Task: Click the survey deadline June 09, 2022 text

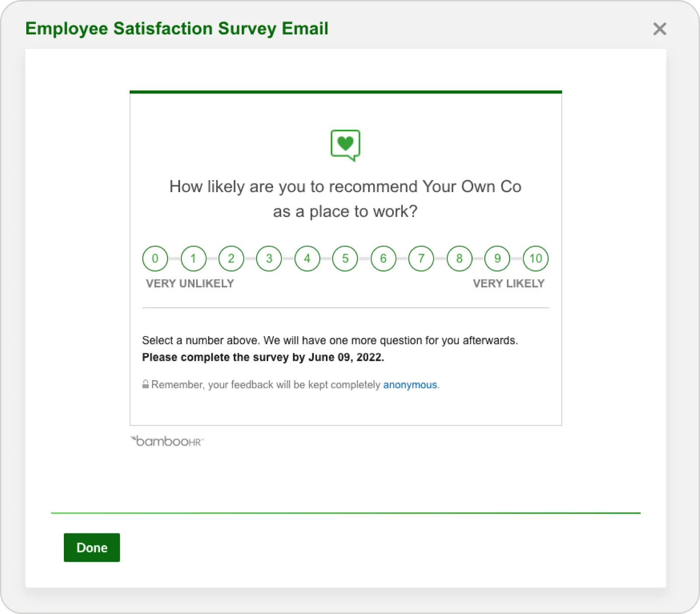Action: [346, 357]
